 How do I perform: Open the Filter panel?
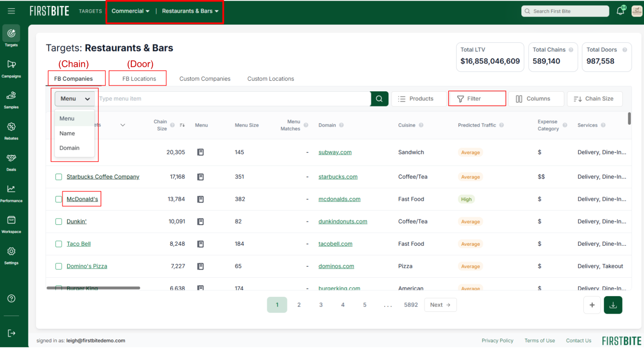(477, 99)
